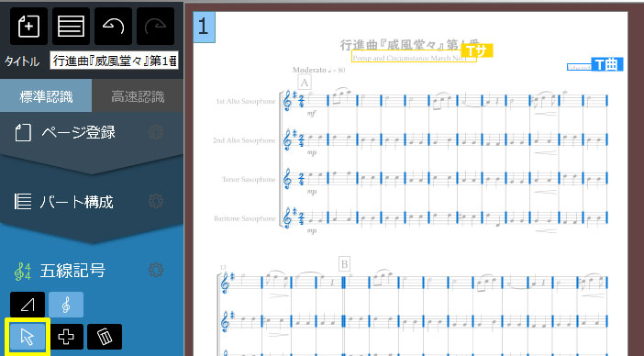Click rehearsal mark A box

point(305,83)
